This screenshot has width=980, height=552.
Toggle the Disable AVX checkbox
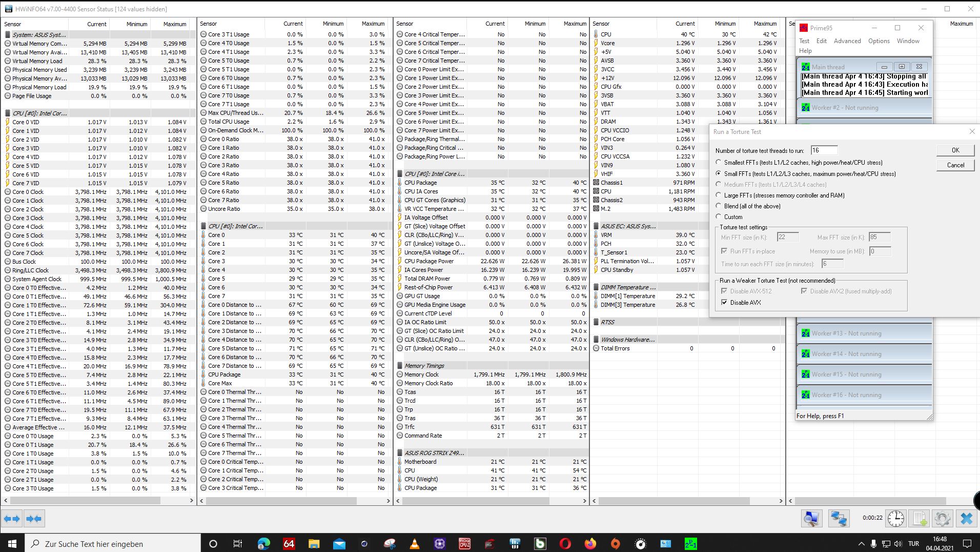[724, 302]
